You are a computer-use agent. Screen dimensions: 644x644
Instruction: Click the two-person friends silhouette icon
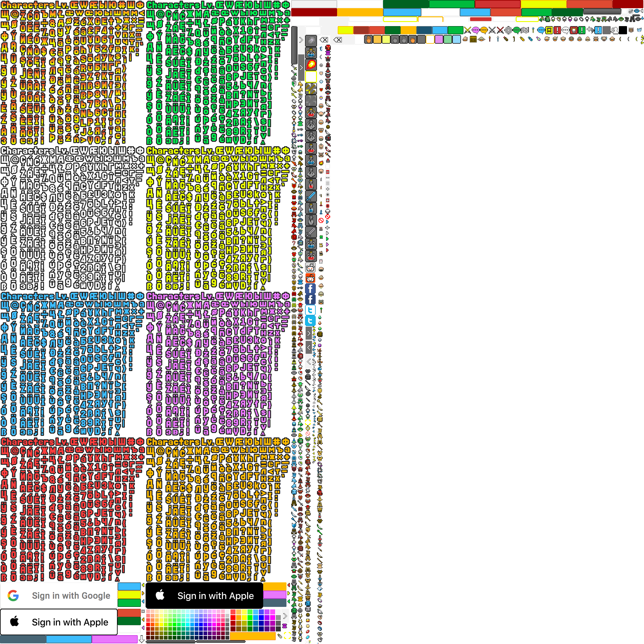(614, 30)
